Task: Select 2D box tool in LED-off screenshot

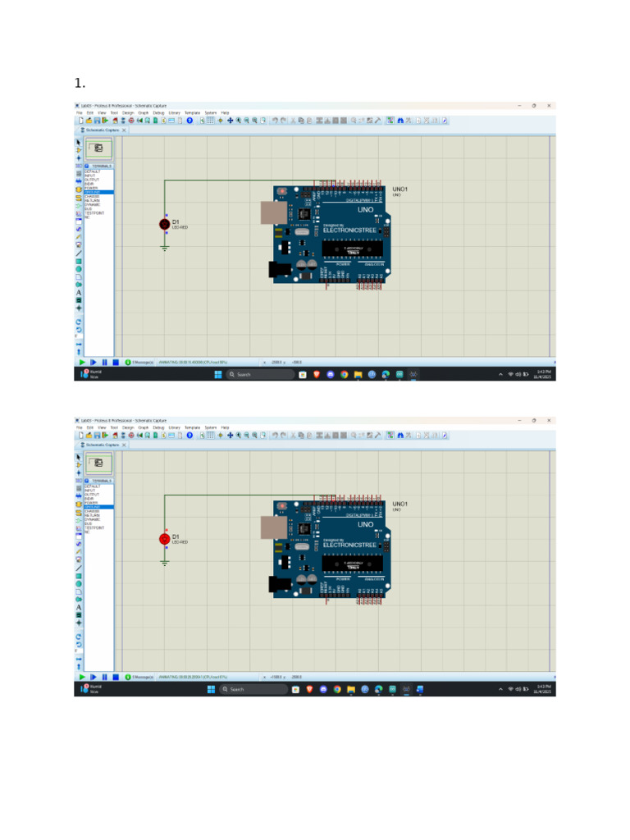Action: (x=79, y=262)
